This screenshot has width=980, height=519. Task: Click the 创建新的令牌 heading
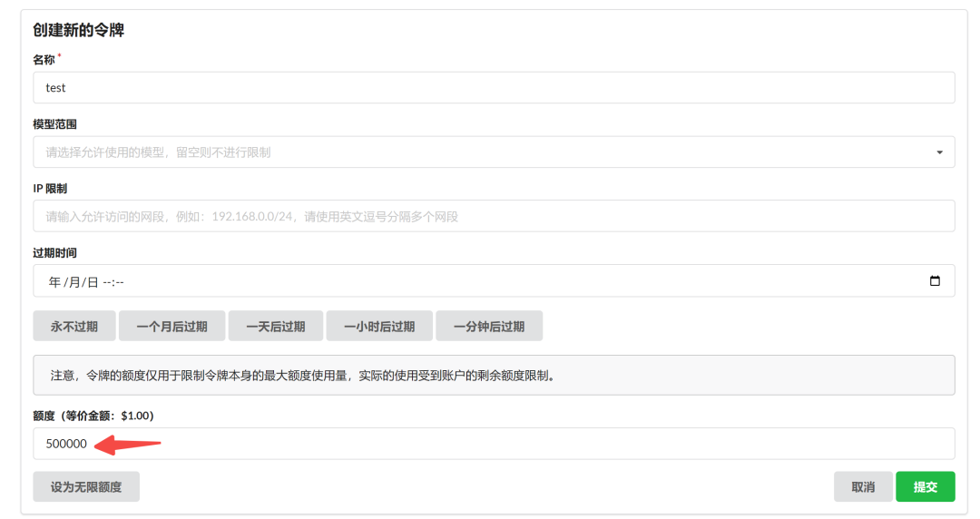(x=79, y=30)
